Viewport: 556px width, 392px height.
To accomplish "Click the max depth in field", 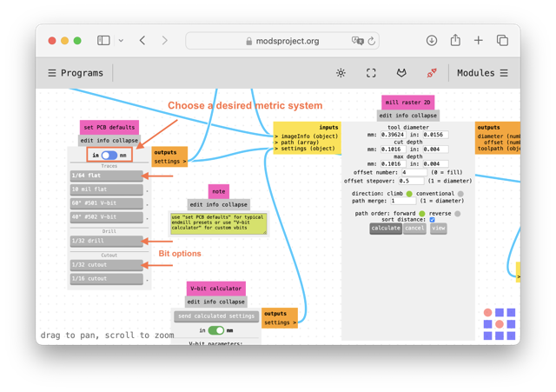I will coord(436,164).
